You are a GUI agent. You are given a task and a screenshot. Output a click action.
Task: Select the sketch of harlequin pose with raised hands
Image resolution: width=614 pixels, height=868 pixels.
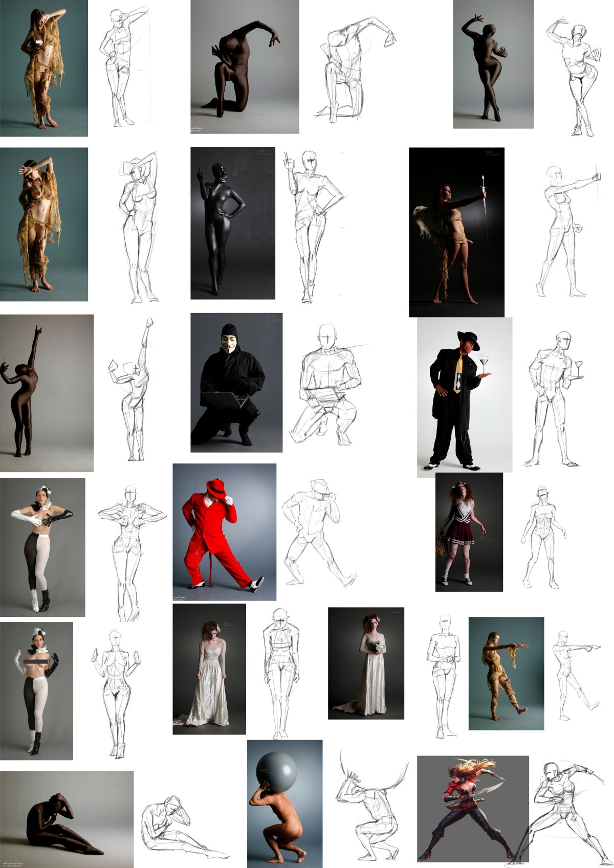(115, 693)
